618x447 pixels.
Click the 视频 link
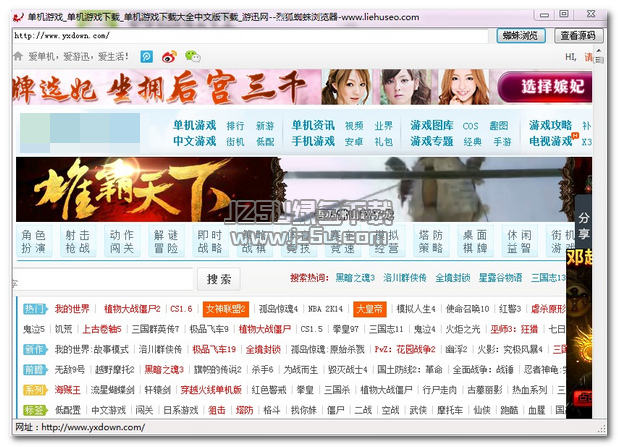point(354,126)
